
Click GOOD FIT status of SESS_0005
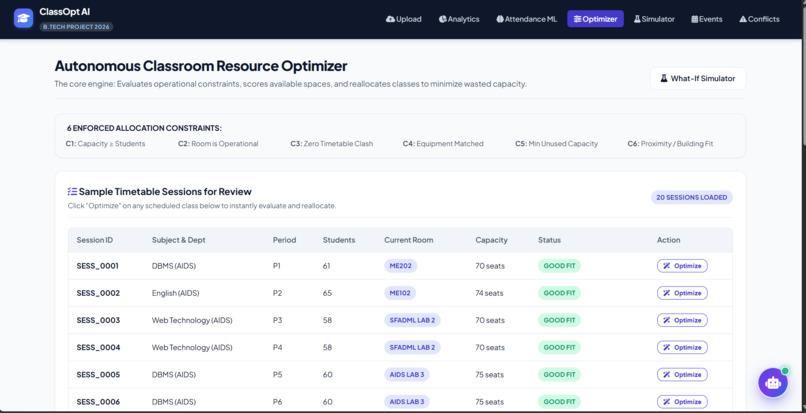pyautogui.click(x=559, y=374)
